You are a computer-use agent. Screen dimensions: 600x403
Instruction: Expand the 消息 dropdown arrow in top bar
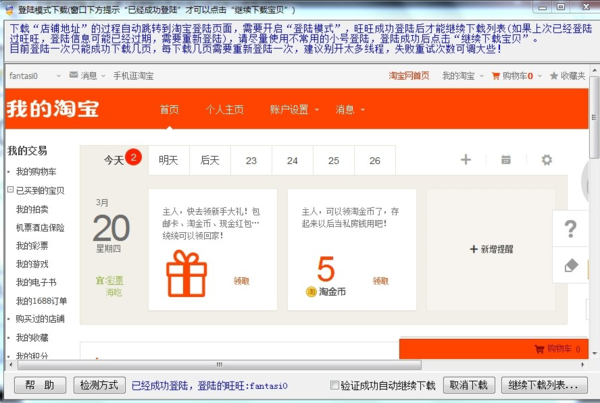coord(103,76)
